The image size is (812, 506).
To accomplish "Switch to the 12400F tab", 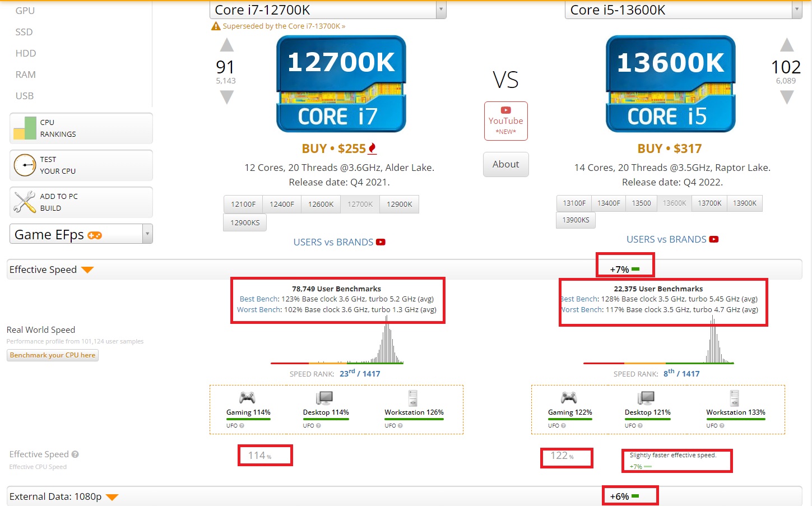I will [x=282, y=204].
